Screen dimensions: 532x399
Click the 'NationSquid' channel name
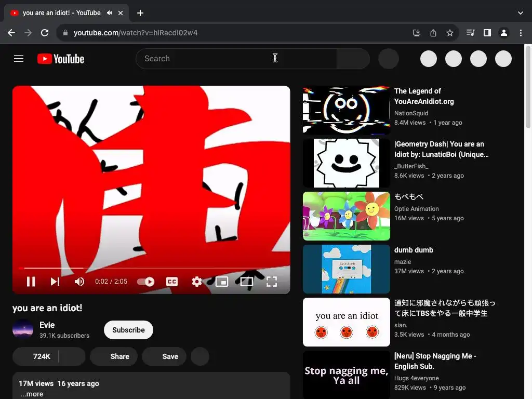pos(411,113)
